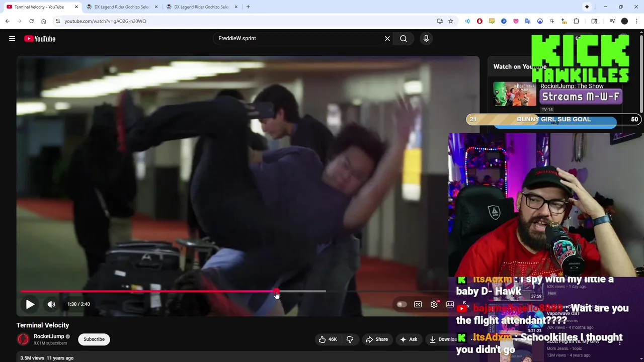Viewport: 644px width, 362px height.
Task: Click the Terminal Velocity video title
Action: (x=43, y=325)
